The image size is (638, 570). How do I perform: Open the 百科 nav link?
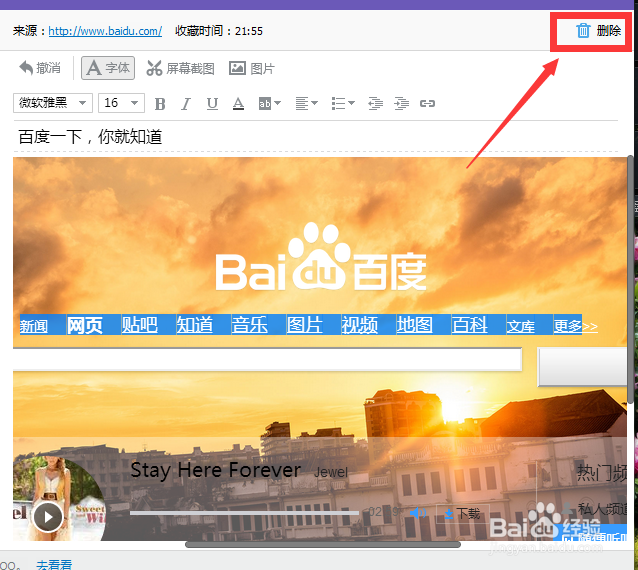470,325
